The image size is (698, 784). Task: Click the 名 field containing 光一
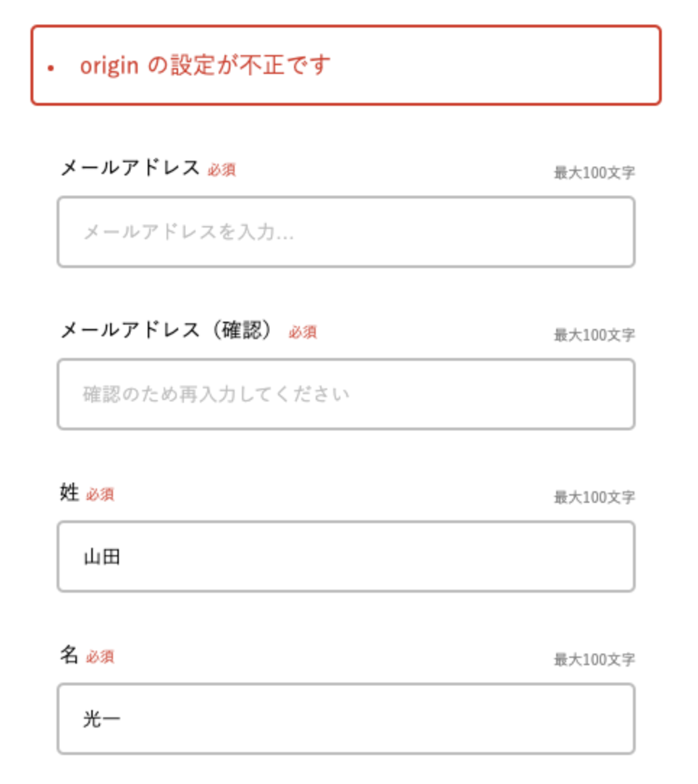pyautogui.click(x=346, y=719)
